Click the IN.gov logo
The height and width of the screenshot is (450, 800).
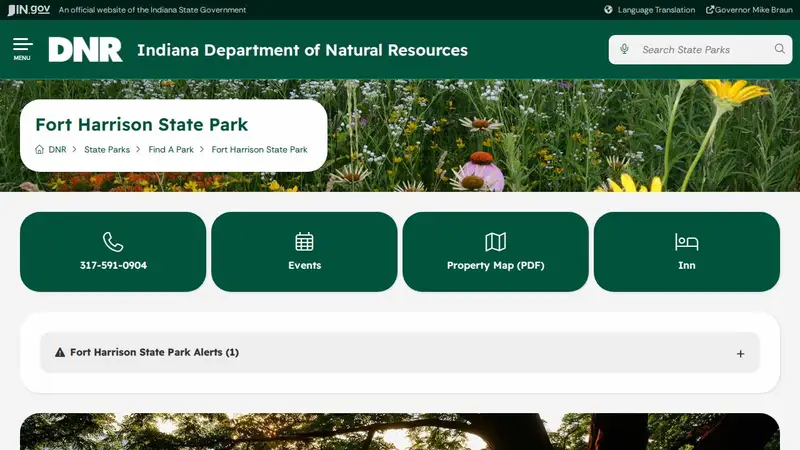pos(29,10)
